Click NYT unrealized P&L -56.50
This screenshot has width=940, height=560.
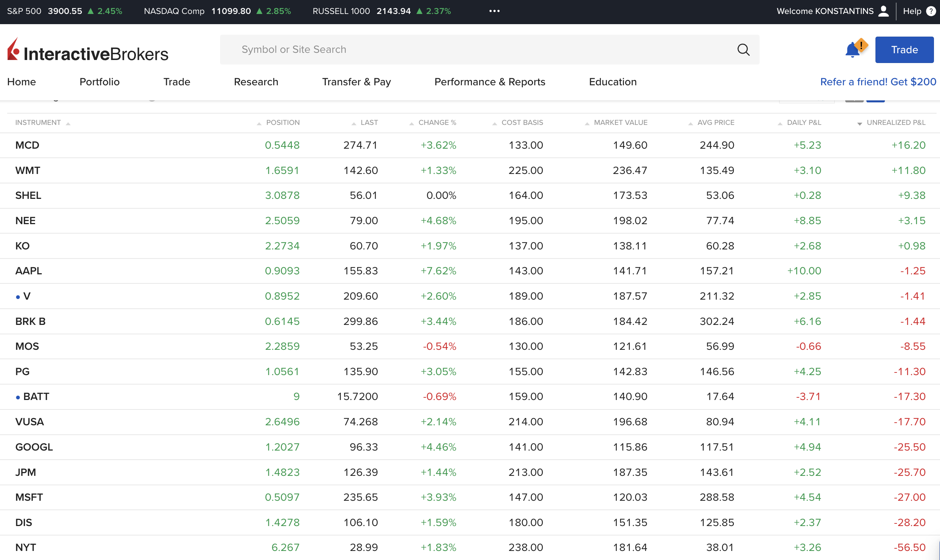coord(909,548)
